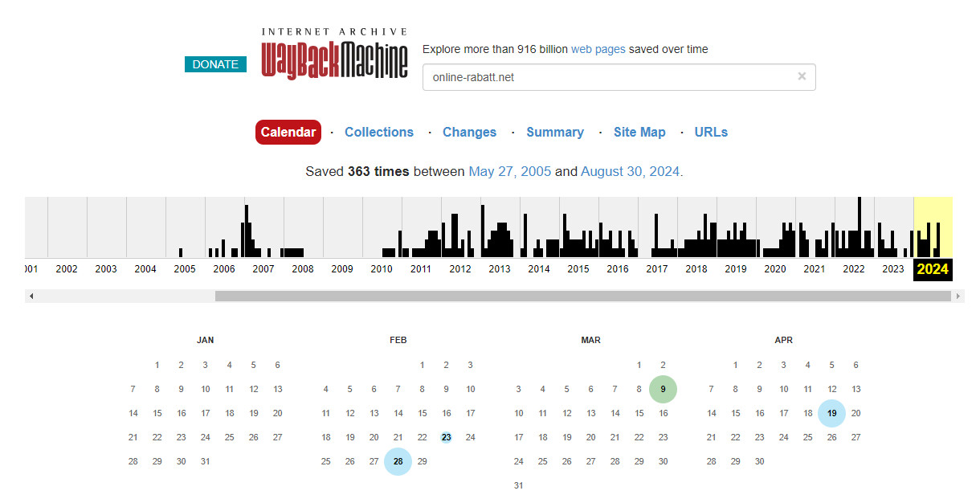
Task: Select year 2015 in the timeline
Action: (x=578, y=269)
